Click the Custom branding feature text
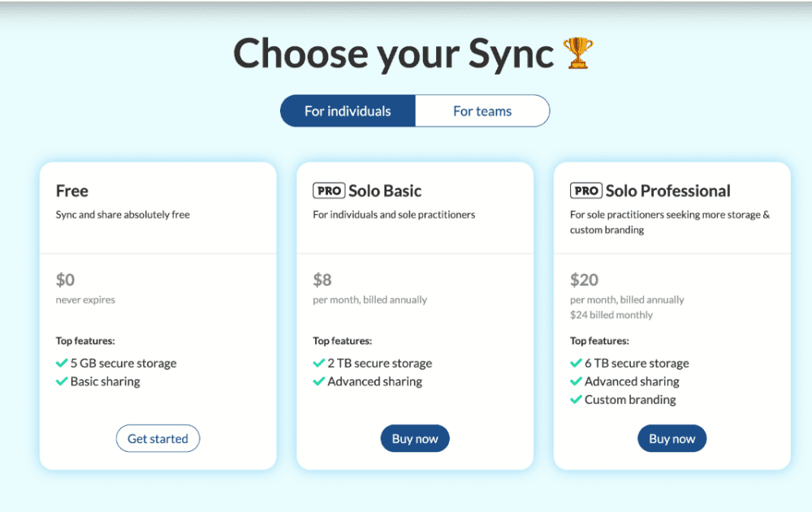Image resolution: width=812 pixels, height=512 pixels. tap(630, 400)
